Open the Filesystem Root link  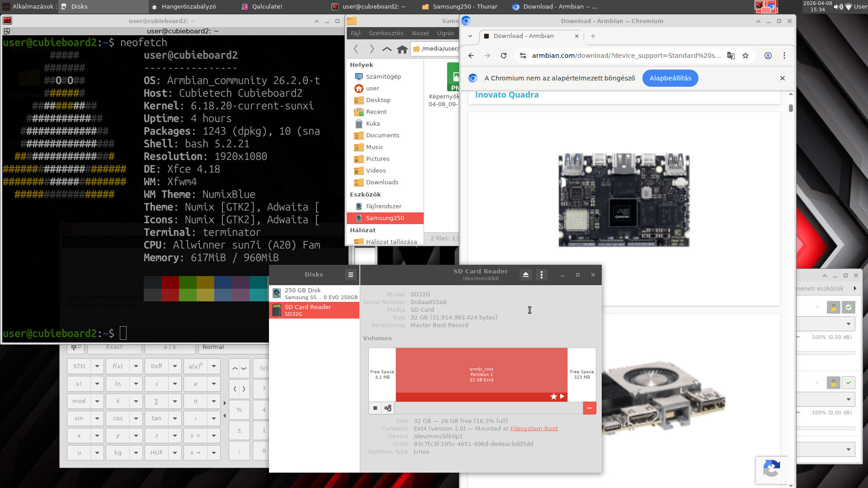(533, 428)
